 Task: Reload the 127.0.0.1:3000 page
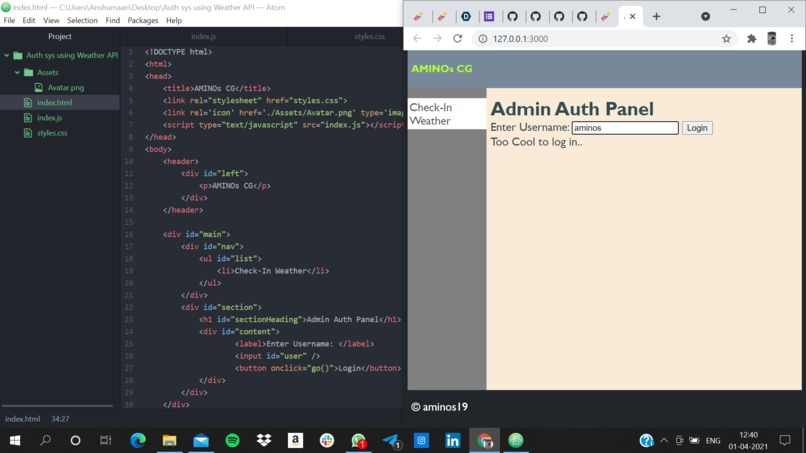pos(457,39)
